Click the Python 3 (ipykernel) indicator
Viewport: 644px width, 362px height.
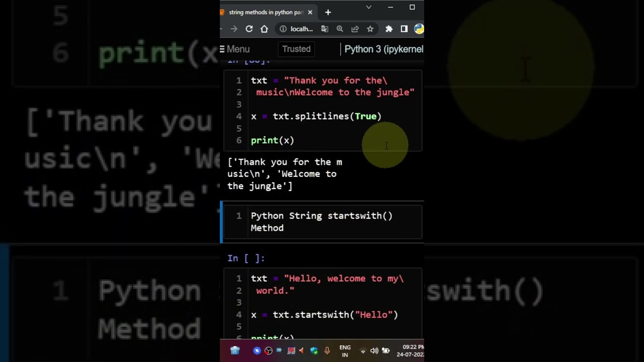coord(383,49)
